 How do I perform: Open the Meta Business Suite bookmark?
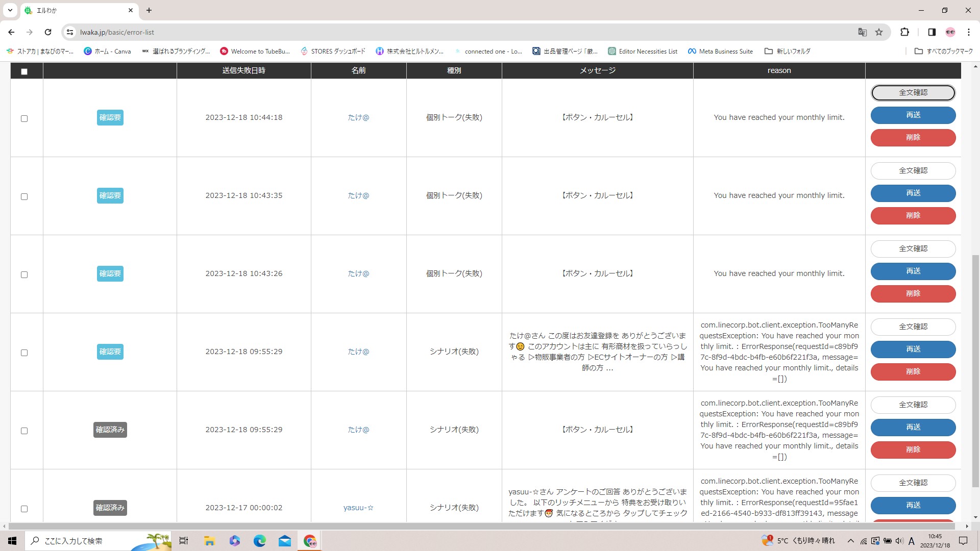click(x=720, y=51)
